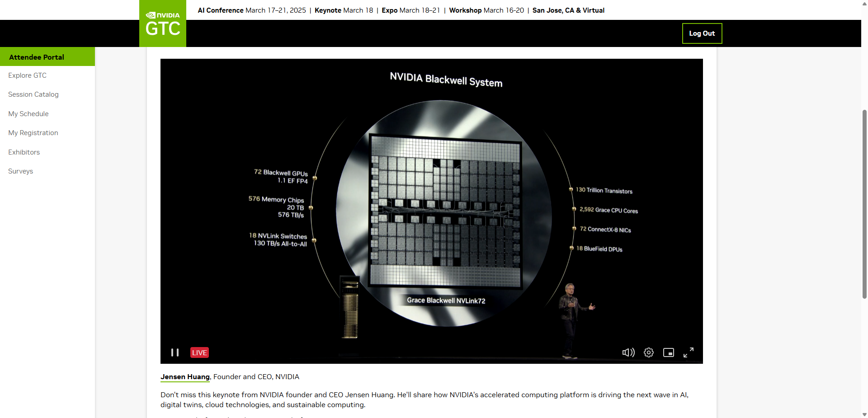Screen dimensions: 868x418
Task: Select the Attendee Portal header tab
Action: (47, 57)
